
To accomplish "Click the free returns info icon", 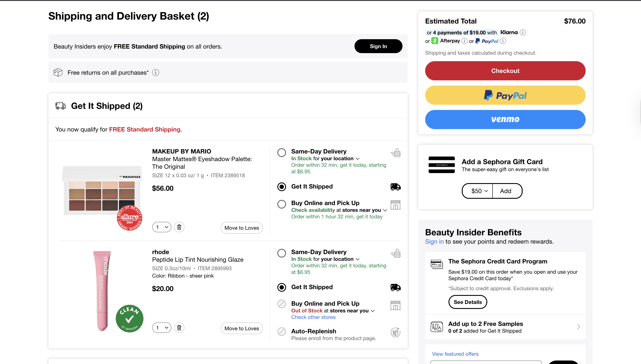I will click(x=155, y=72).
